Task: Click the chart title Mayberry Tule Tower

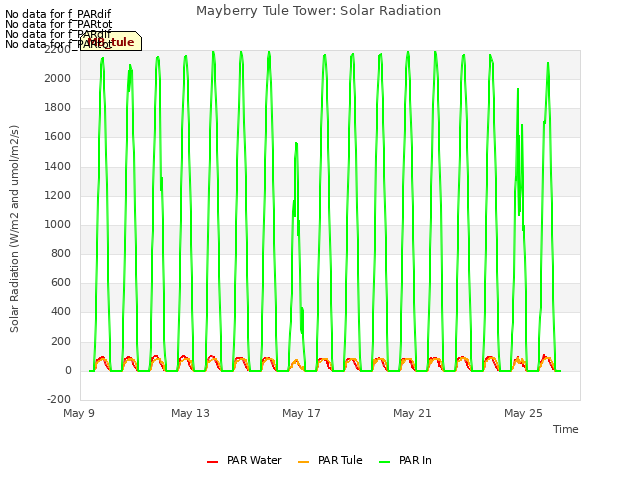Action: tap(318, 11)
